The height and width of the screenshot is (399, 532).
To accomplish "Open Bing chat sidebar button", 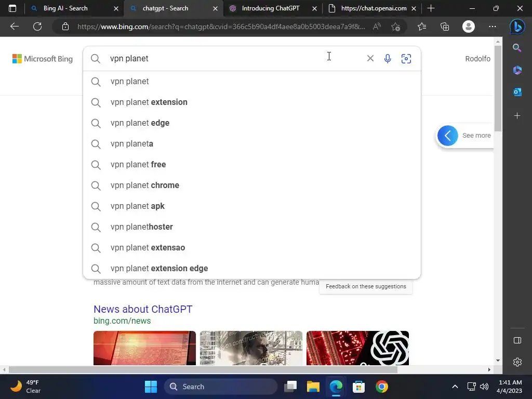I will coord(517,27).
